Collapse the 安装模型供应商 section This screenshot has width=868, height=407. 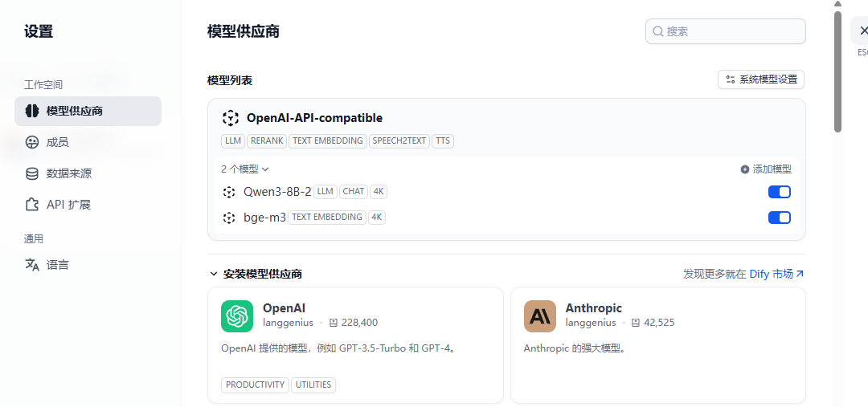click(214, 274)
